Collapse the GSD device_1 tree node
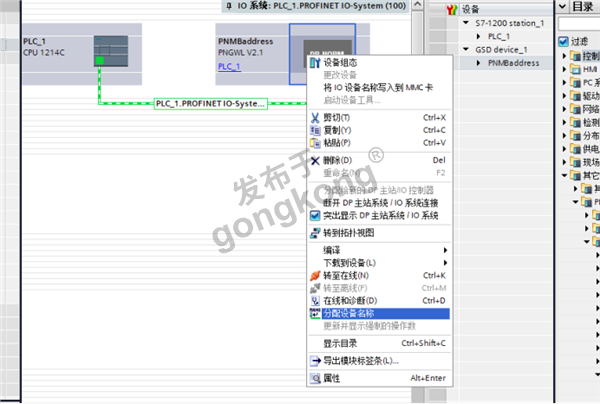Screen dimensions: 600x404 coord(466,49)
